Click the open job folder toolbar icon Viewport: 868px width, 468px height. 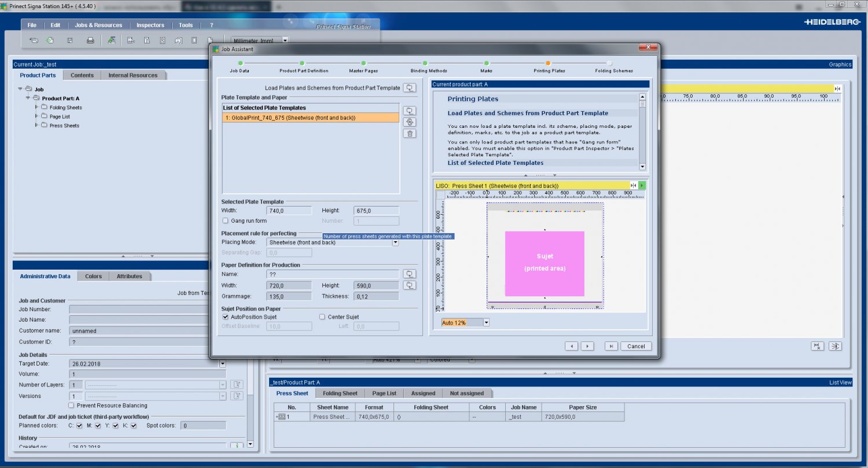tap(34, 40)
